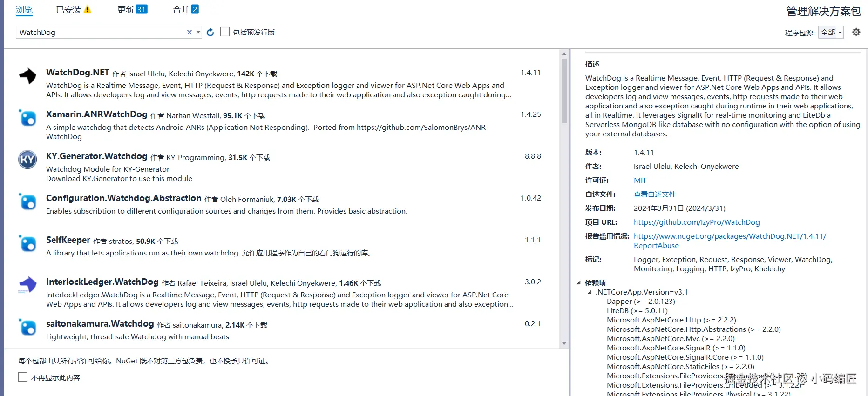Click the SelfKeeper package icon
Screen dimensions: 868x396
[27, 243]
